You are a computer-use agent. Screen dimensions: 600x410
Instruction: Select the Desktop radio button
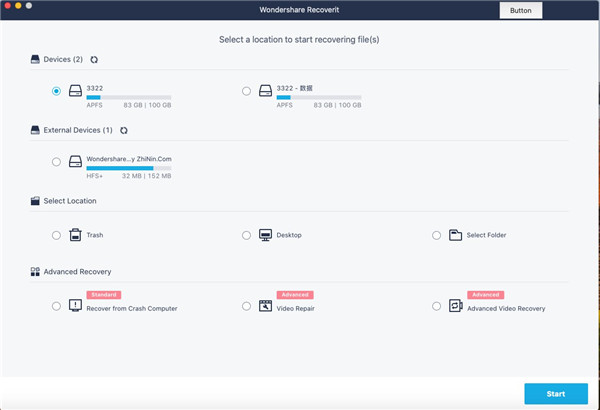coord(246,235)
